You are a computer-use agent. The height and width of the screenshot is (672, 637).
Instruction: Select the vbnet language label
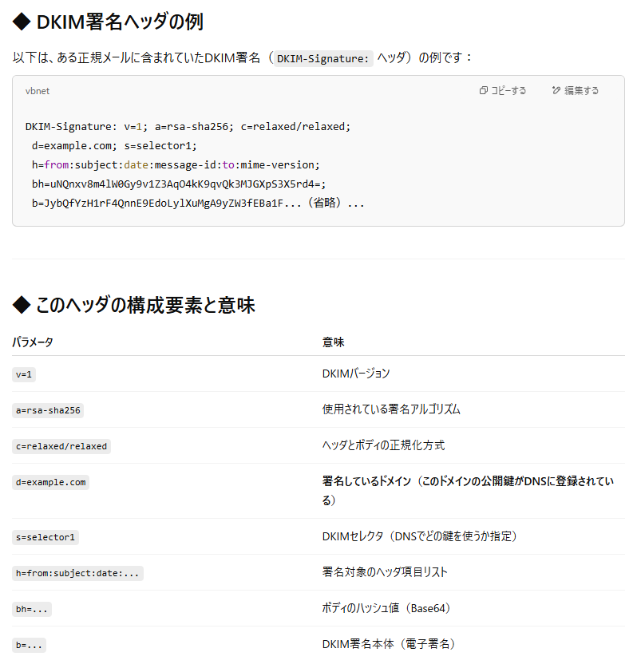click(x=38, y=91)
